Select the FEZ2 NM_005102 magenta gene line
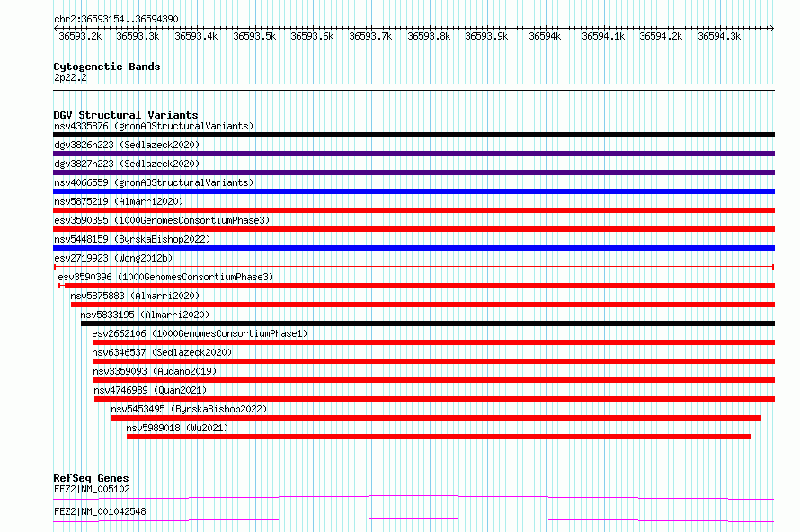This screenshot has width=800, height=532. click(413, 497)
